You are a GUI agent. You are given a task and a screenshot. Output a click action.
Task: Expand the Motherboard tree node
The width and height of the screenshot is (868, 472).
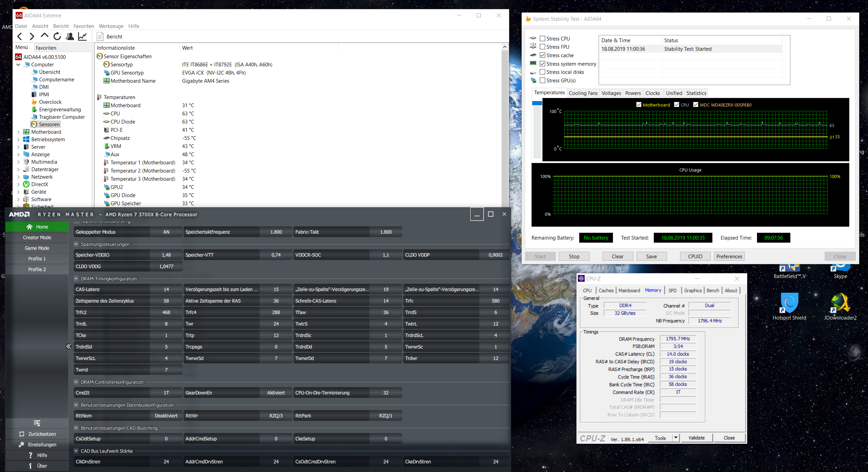(x=18, y=132)
